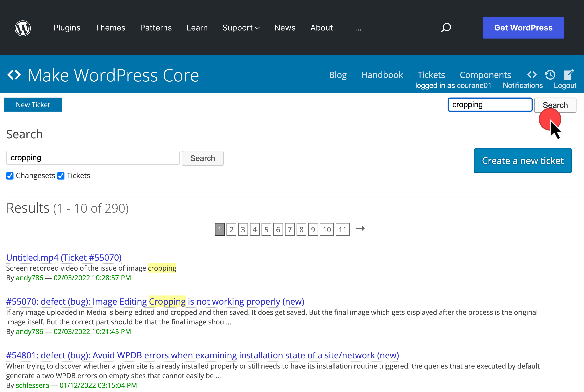Go to Patterns in top navigation
584x392 pixels.
(156, 28)
